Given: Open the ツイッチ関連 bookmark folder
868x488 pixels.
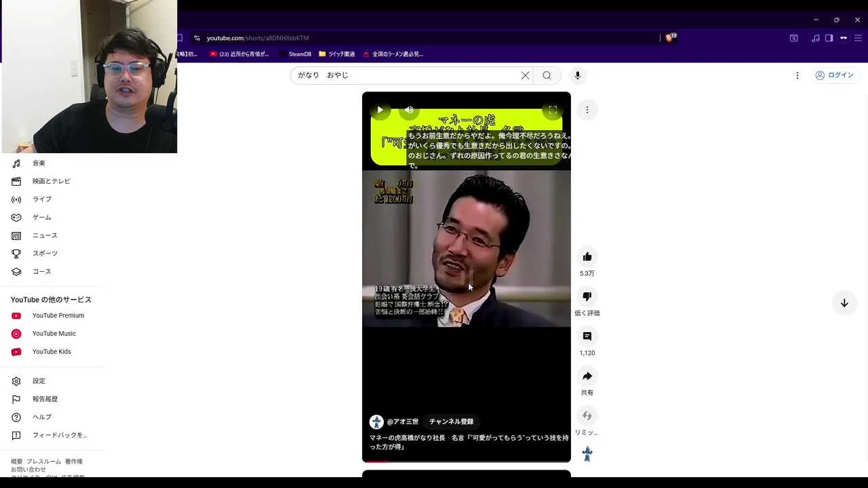Looking at the screenshot, I should click(x=337, y=54).
